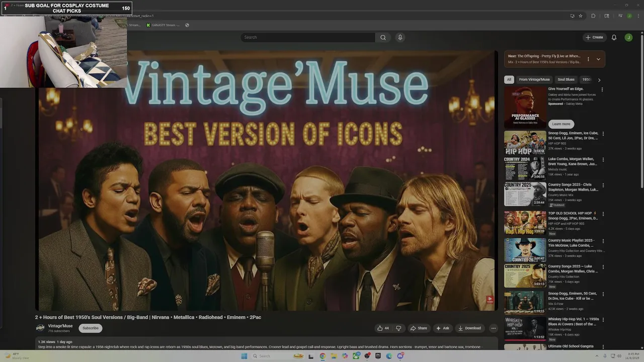644x362 pixels.
Task: Open Chrome extensions puzzle icon
Action: pos(593,16)
